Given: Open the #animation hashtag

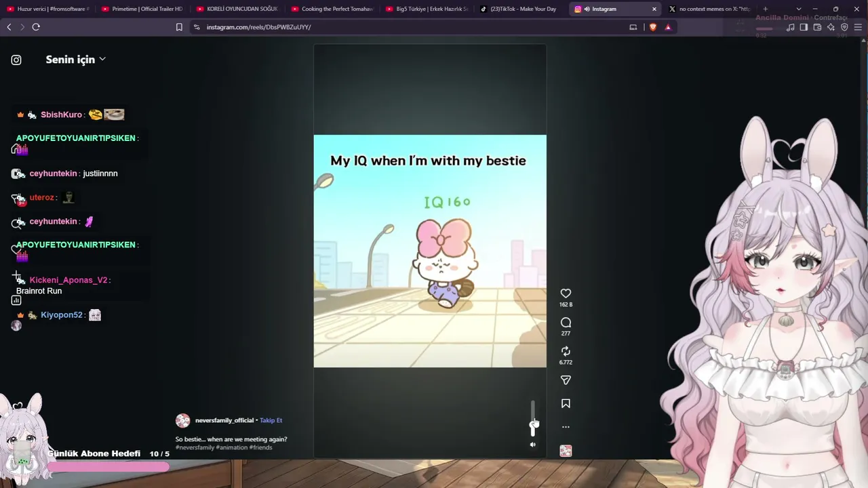Looking at the screenshot, I should (232, 447).
